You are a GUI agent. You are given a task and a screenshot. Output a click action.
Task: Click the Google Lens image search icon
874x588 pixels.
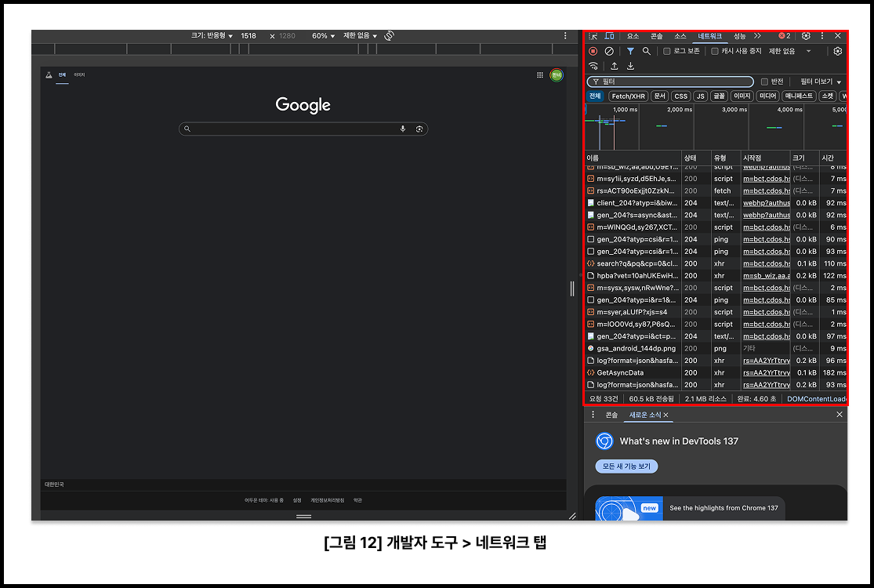(419, 129)
